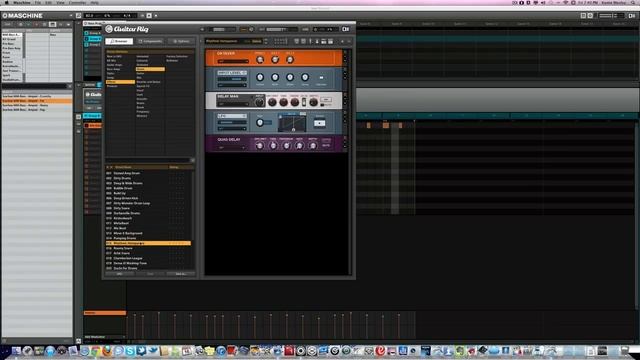Clear the Guitar Rig browser search field
The width and height of the screenshot is (640, 360).
click(x=193, y=160)
